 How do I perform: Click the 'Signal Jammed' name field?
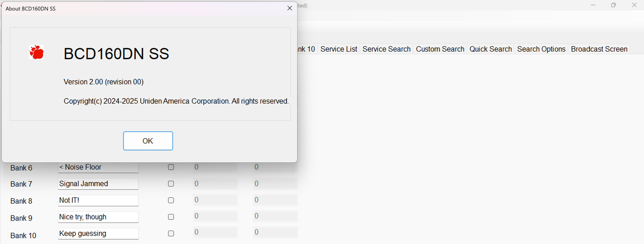click(98, 184)
